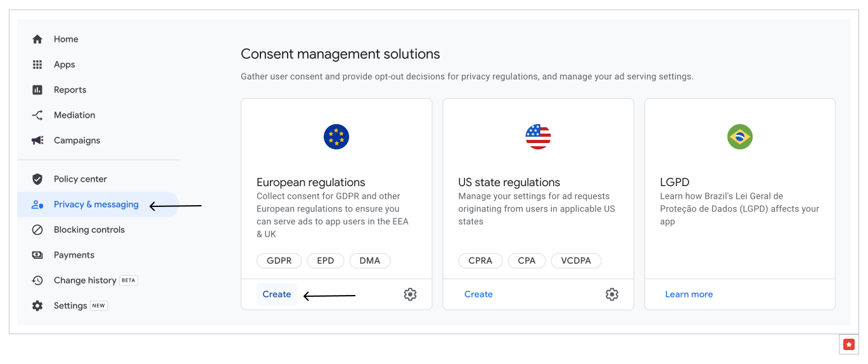Image resolution: width=868 pixels, height=364 pixels.
Task: Click the CPRA chip
Action: tap(480, 261)
